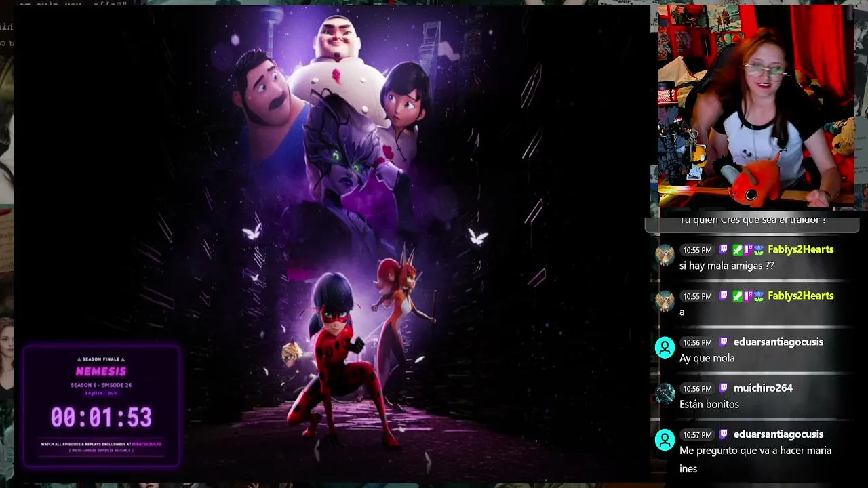The height and width of the screenshot is (488, 868).
Task: Click the 10:57 PM timestamp
Action: 697,435
